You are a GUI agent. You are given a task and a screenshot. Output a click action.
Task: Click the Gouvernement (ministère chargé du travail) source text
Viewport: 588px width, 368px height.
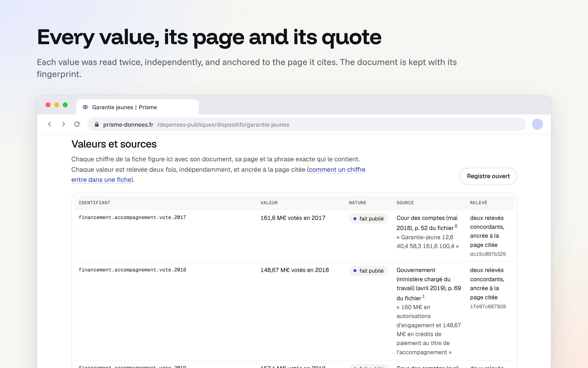429,284
